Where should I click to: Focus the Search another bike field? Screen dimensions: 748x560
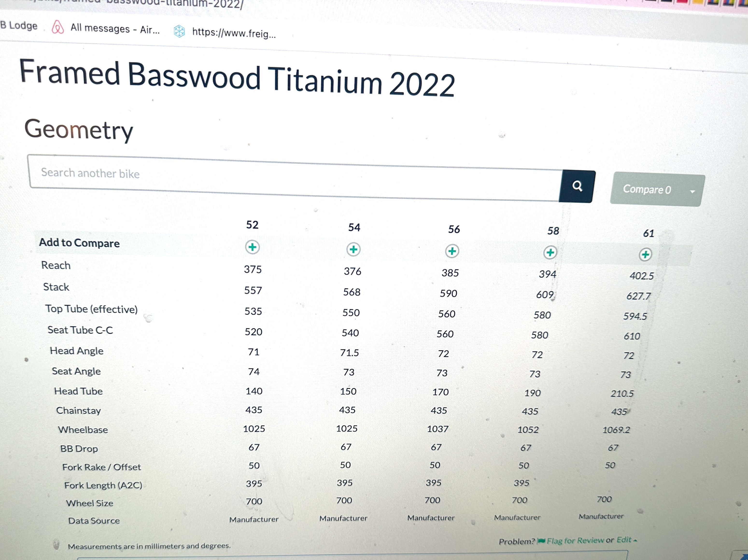pos(294,178)
